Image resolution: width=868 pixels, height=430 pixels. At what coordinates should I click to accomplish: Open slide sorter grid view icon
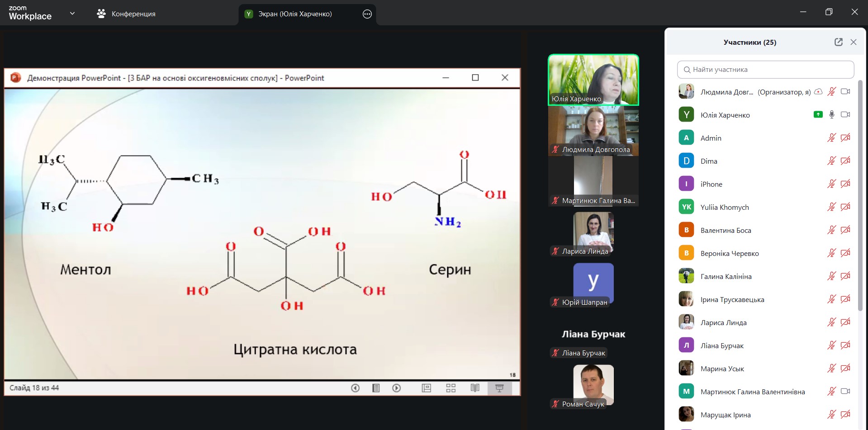click(451, 388)
